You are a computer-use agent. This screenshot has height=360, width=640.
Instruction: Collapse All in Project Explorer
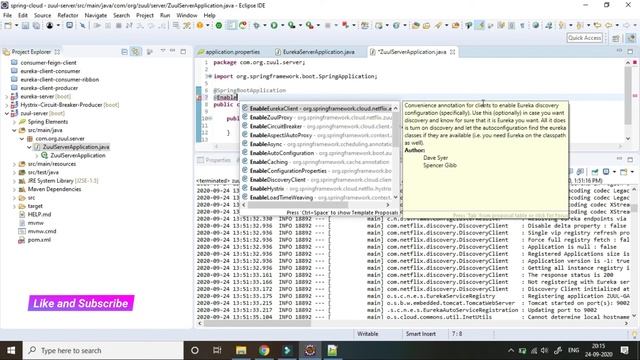pyautogui.click(x=124, y=52)
